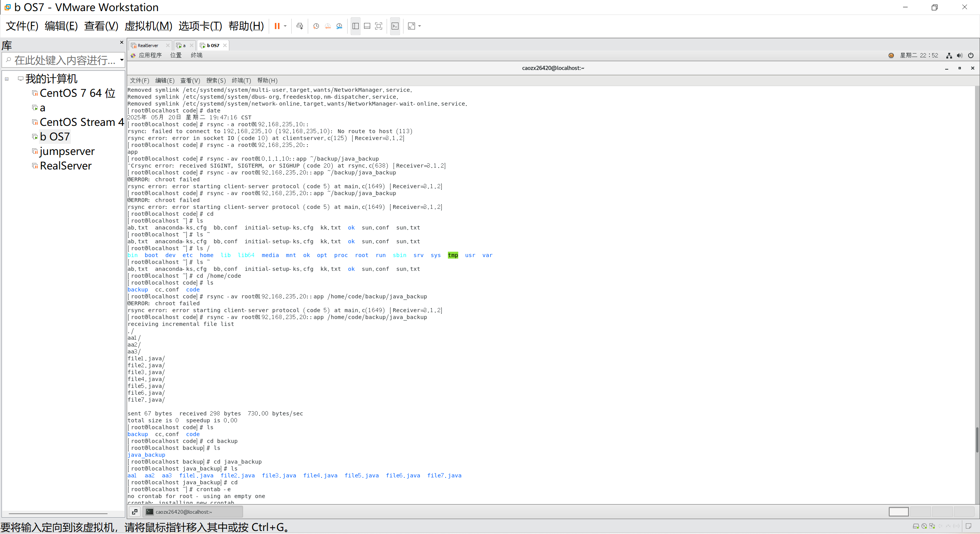Click the terminal vertical scrollbar thumb
Image resolution: width=980 pixels, height=534 pixels.
(977, 440)
